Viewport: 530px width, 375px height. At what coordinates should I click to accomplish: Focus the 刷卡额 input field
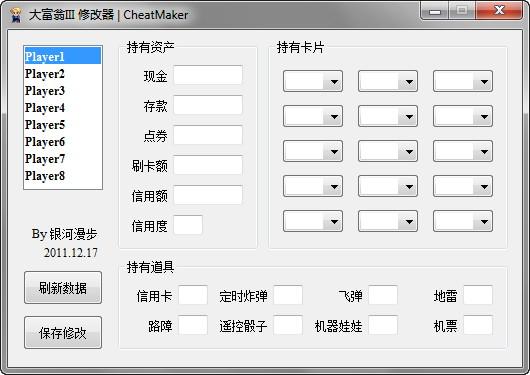tap(208, 165)
